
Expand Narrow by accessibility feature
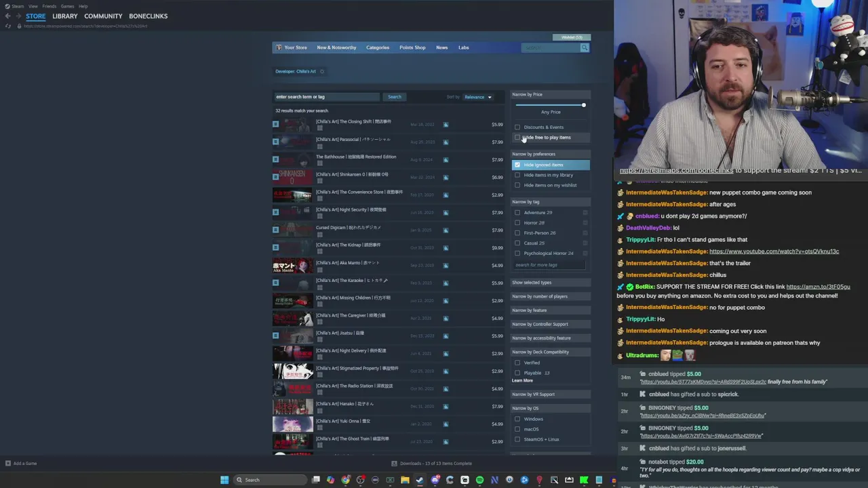coord(550,338)
